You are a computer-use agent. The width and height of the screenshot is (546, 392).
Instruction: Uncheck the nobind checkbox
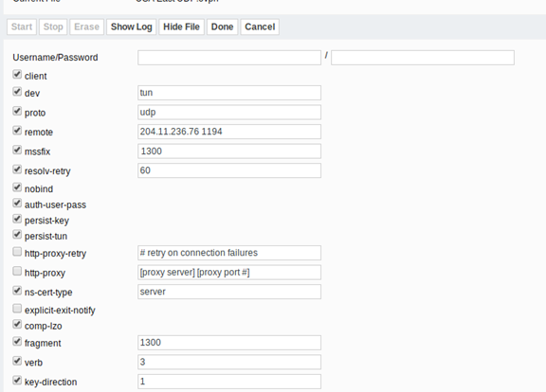pos(17,187)
